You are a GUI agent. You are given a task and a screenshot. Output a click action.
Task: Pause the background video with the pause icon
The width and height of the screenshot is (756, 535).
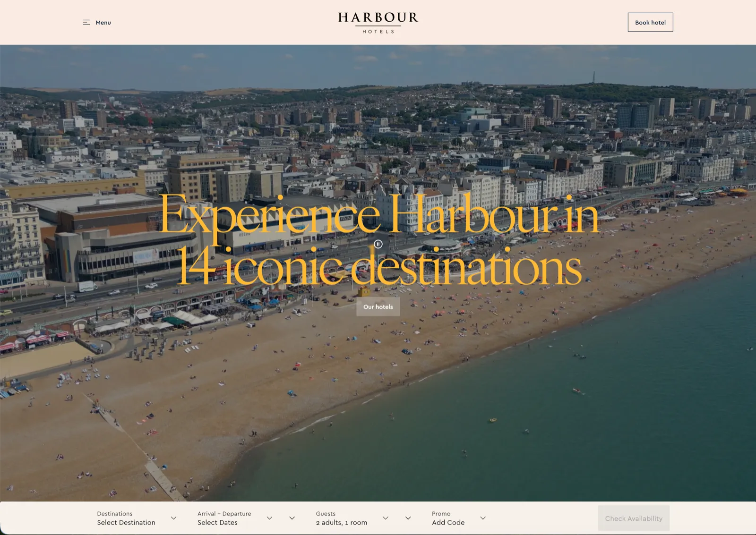tap(378, 244)
